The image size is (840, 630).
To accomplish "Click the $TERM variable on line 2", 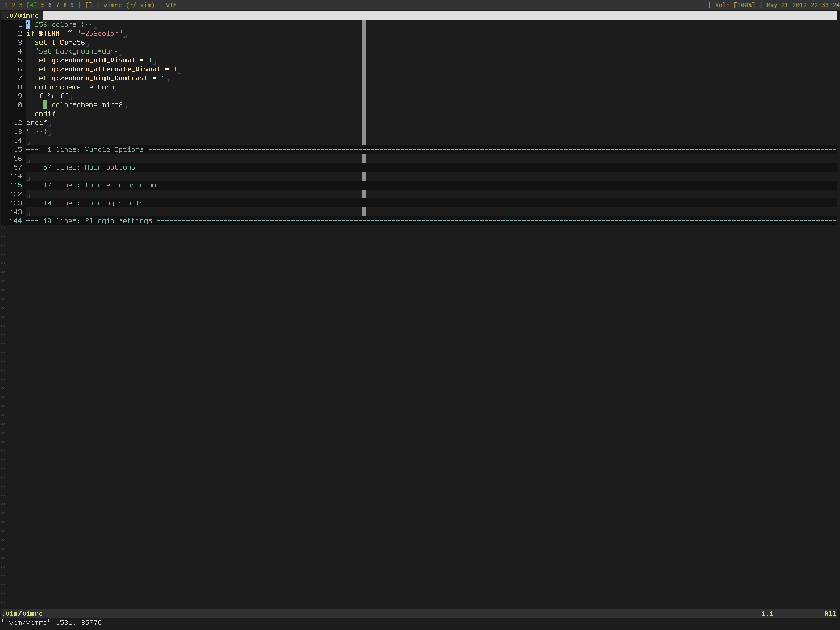I will [x=49, y=34].
